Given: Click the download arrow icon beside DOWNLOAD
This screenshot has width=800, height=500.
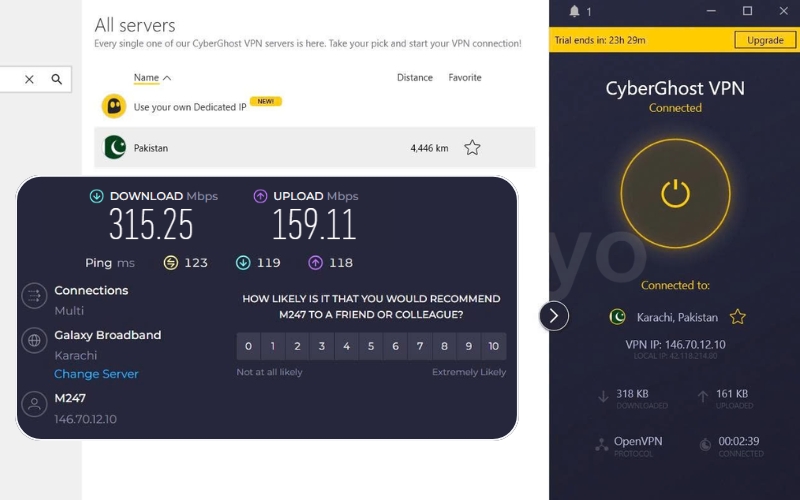Looking at the screenshot, I should 96,196.
